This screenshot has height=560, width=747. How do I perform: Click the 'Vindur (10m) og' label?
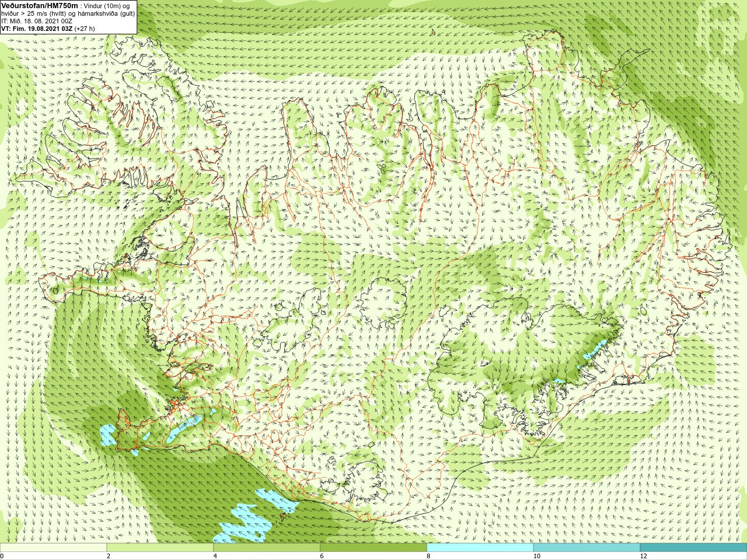coord(107,5)
